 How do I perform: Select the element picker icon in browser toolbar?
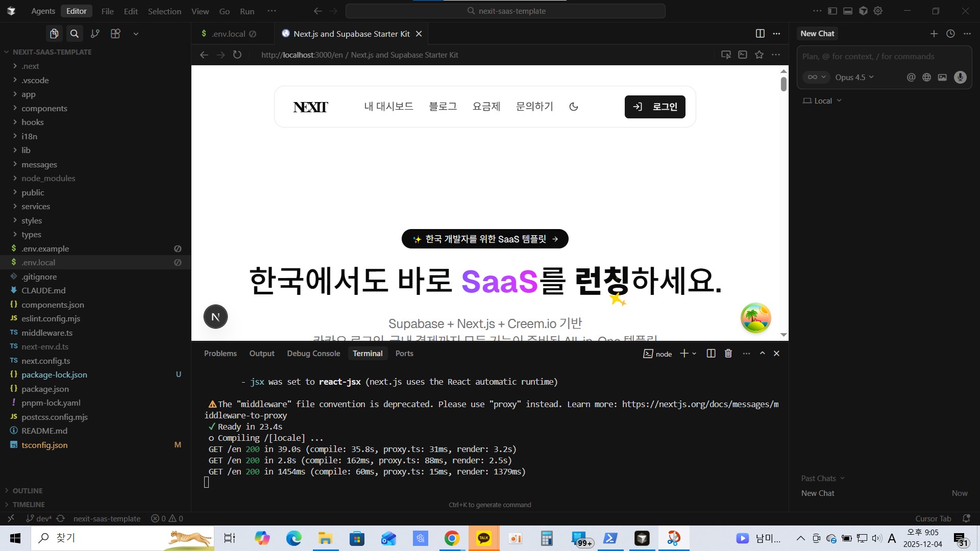(x=726, y=55)
